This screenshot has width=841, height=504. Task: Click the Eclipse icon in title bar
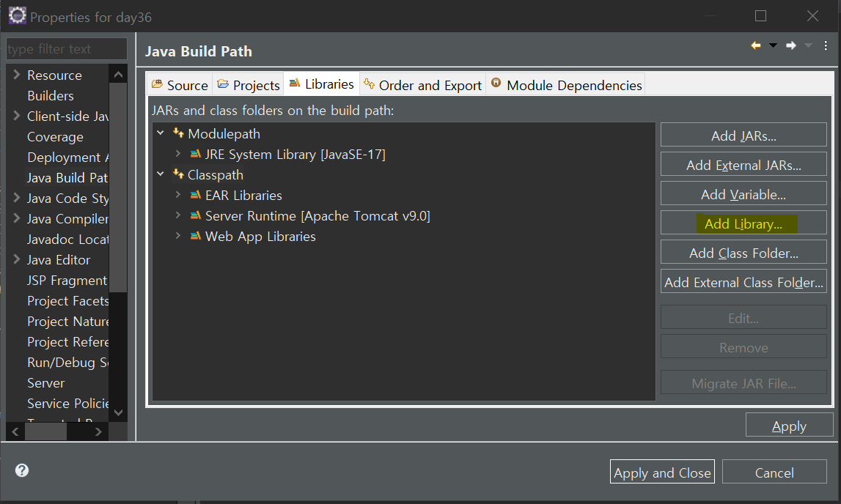(17, 15)
